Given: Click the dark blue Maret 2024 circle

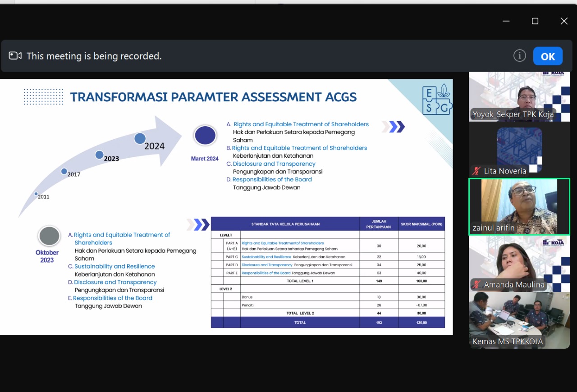Looking at the screenshot, I should (x=205, y=136).
